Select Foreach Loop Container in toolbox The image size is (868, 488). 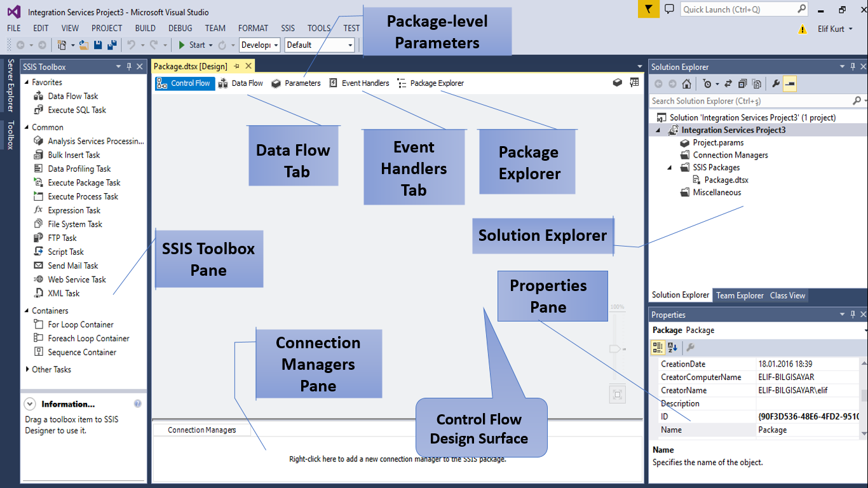click(x=88, y=338)
